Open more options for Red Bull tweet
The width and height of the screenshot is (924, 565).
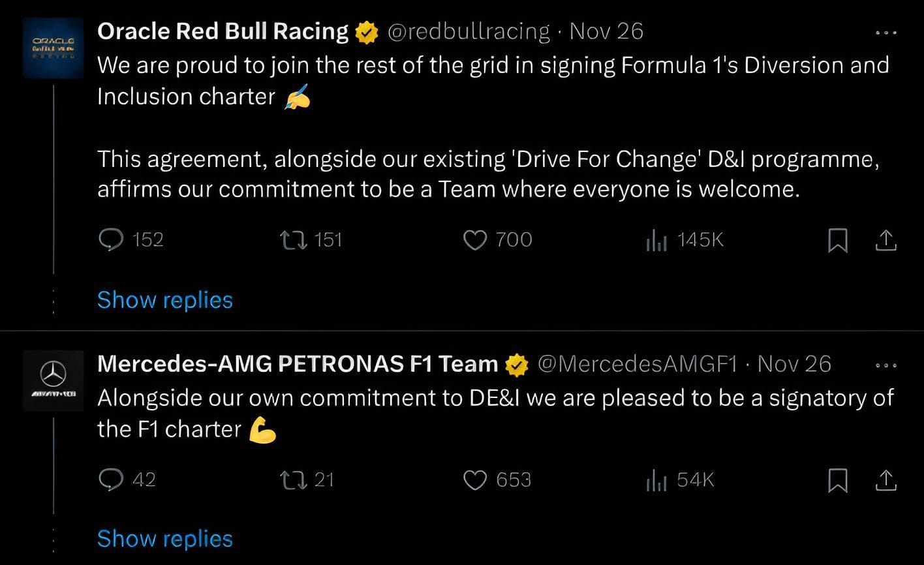pyautogui.click(x=885, y=33)
